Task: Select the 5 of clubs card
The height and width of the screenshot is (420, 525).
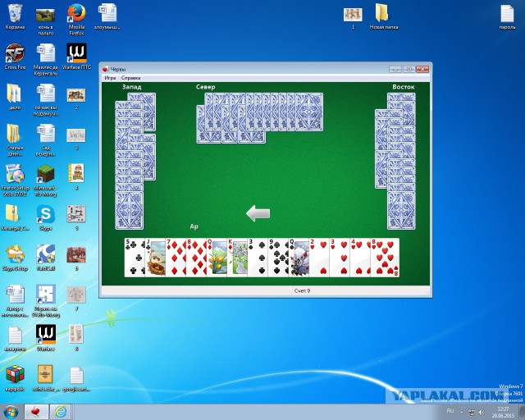Action: pos(135,258)
